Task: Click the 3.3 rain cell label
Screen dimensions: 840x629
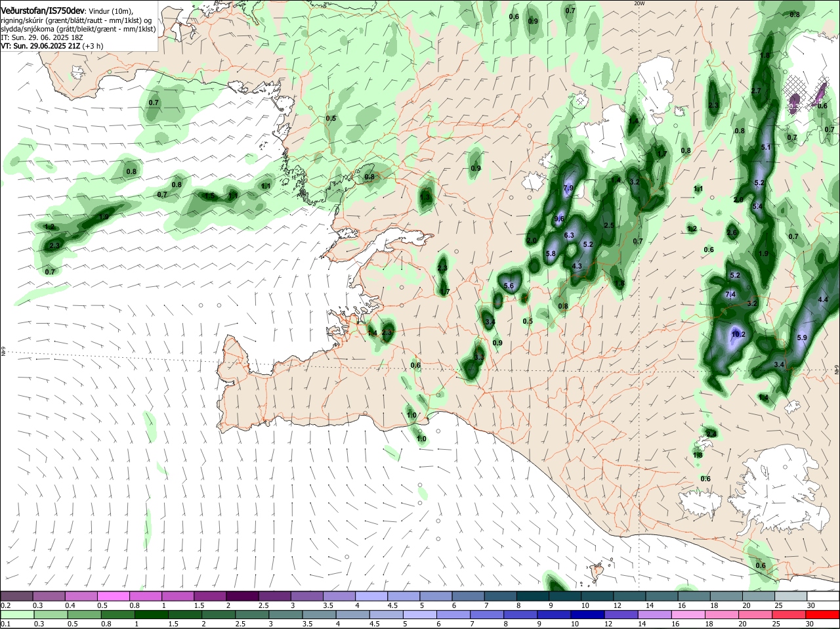Action: coord(479,357)
